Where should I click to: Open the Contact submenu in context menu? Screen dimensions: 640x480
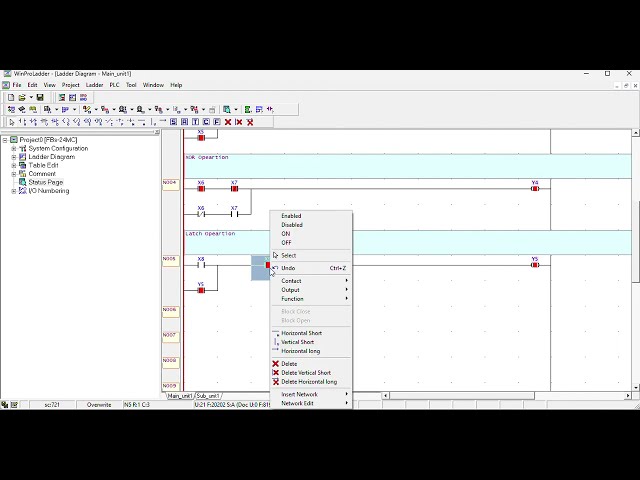pos(311,281)
